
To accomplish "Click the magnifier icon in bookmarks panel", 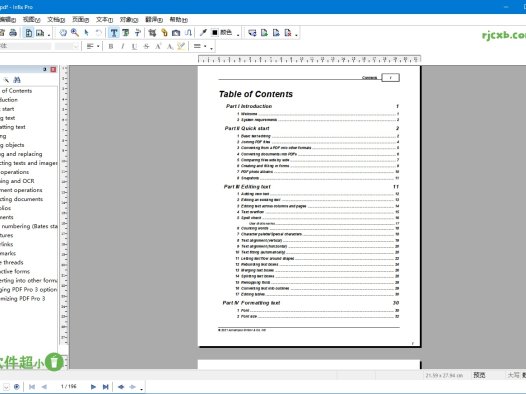I will pos(6,80).
